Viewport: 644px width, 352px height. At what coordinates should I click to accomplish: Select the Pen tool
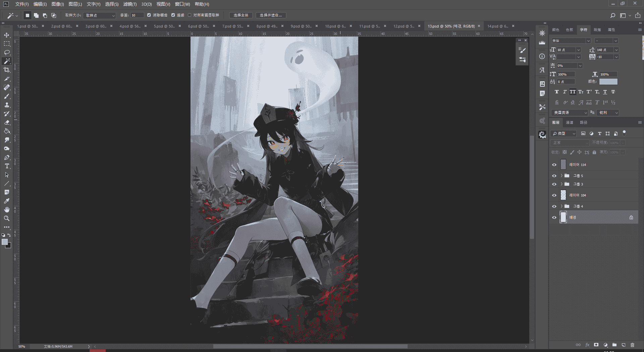click(x=7, y=157)
